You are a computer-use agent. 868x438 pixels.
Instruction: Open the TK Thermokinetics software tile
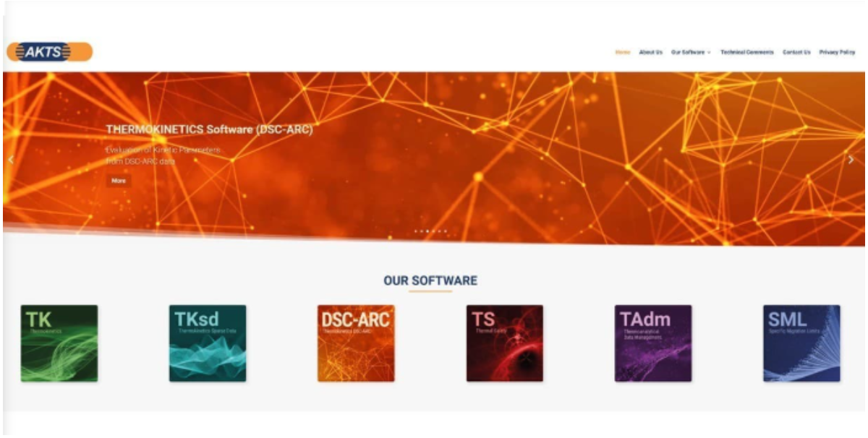coord(59,343)
